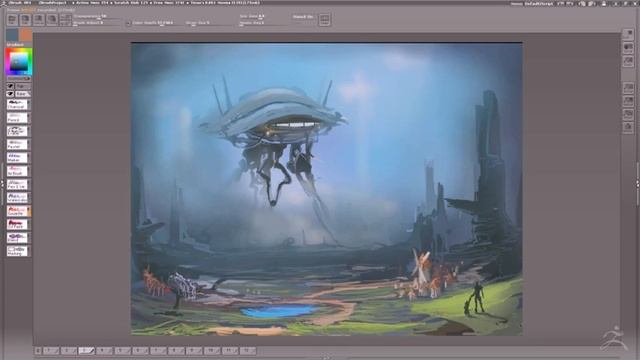This screenshot has width=640, height=360.
Task: Click the button directly beneath the color picker
Action: click(18, 78)
